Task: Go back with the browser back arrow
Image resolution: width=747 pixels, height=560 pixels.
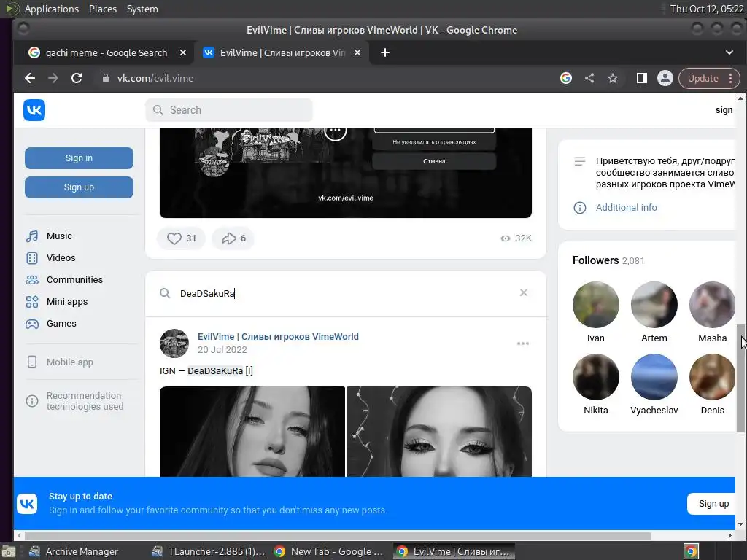Action: tap(30, 78)
